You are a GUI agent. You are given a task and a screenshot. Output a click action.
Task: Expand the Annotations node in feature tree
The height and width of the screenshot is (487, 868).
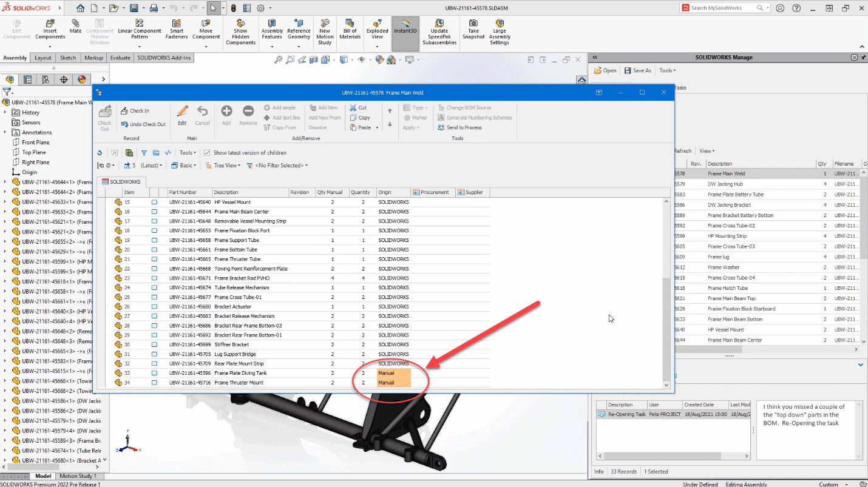5,132
